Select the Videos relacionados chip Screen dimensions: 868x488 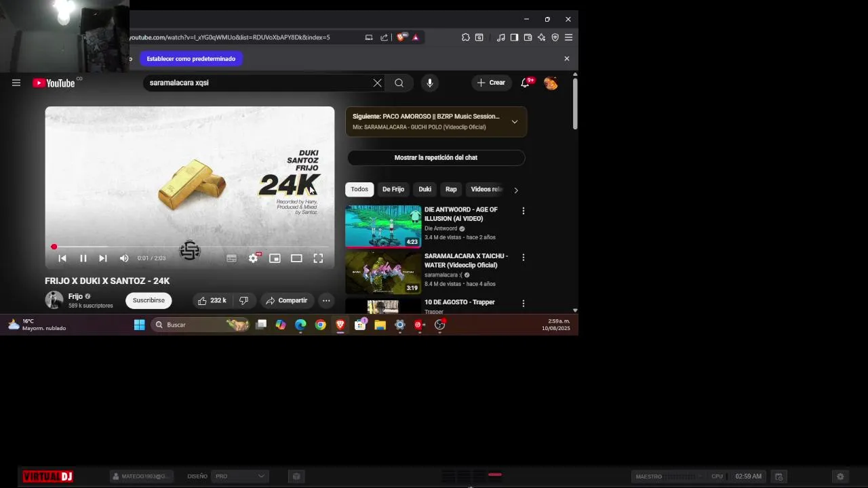486,190
